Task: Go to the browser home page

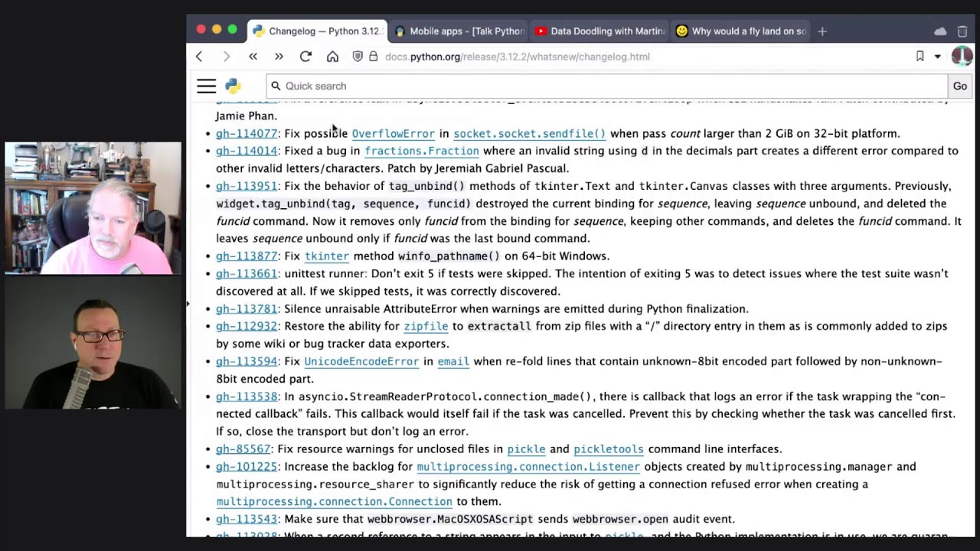Action: (332, 57)
